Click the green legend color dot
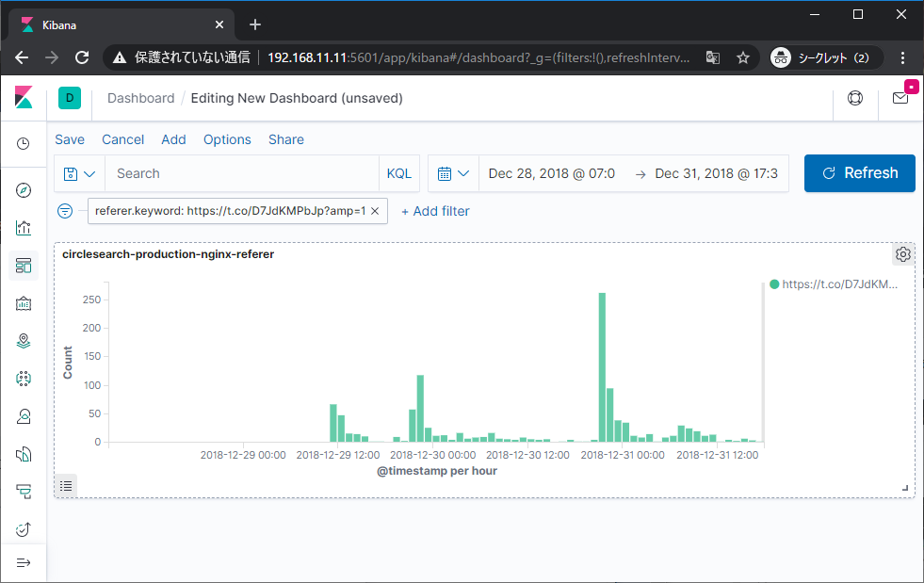 pos(774,283)
